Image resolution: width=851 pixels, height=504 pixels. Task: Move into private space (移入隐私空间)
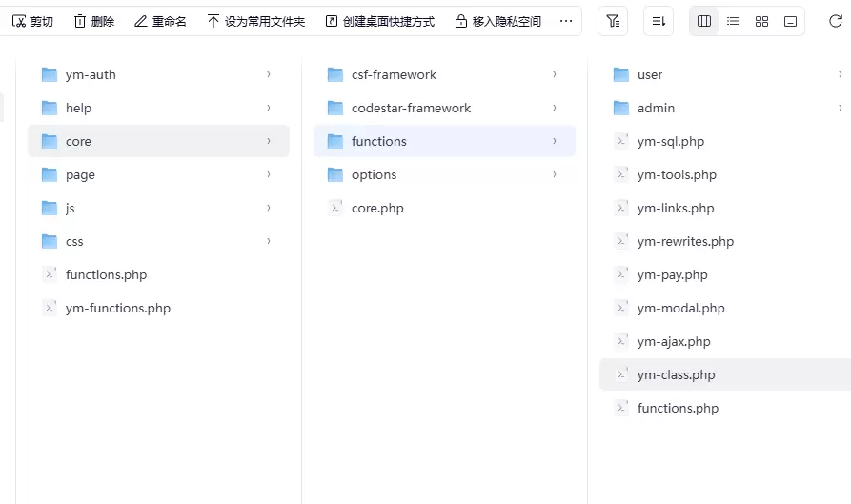[497, 21]
